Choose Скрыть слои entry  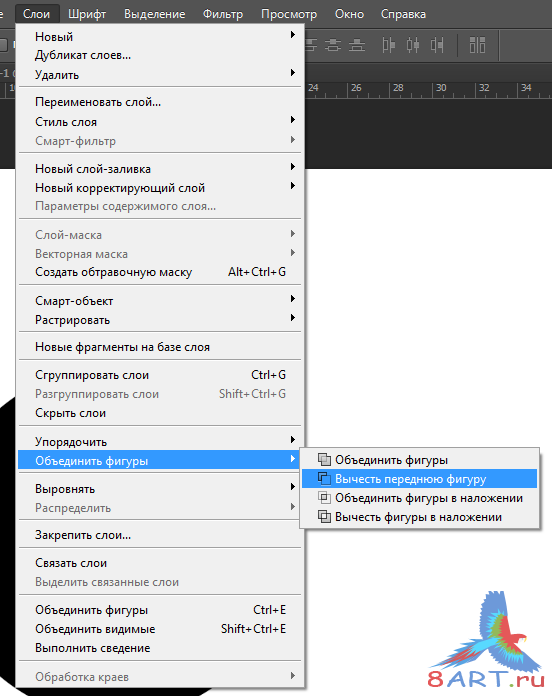tap(160, 413)
